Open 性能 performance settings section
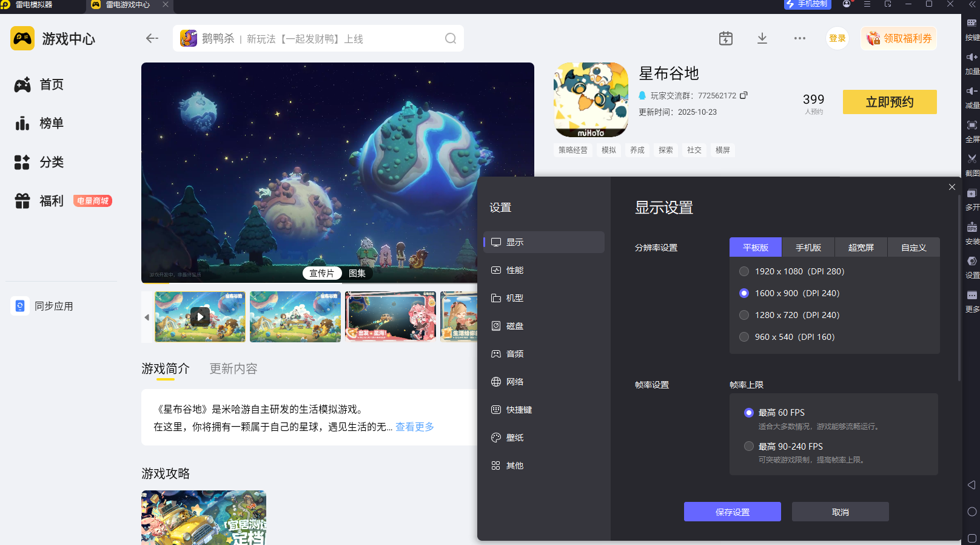 [x=544, y=270]
